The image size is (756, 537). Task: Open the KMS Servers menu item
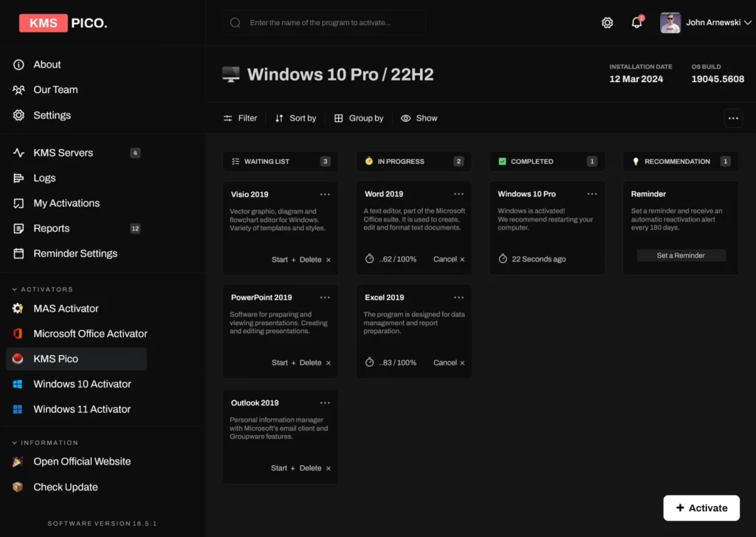63,153
